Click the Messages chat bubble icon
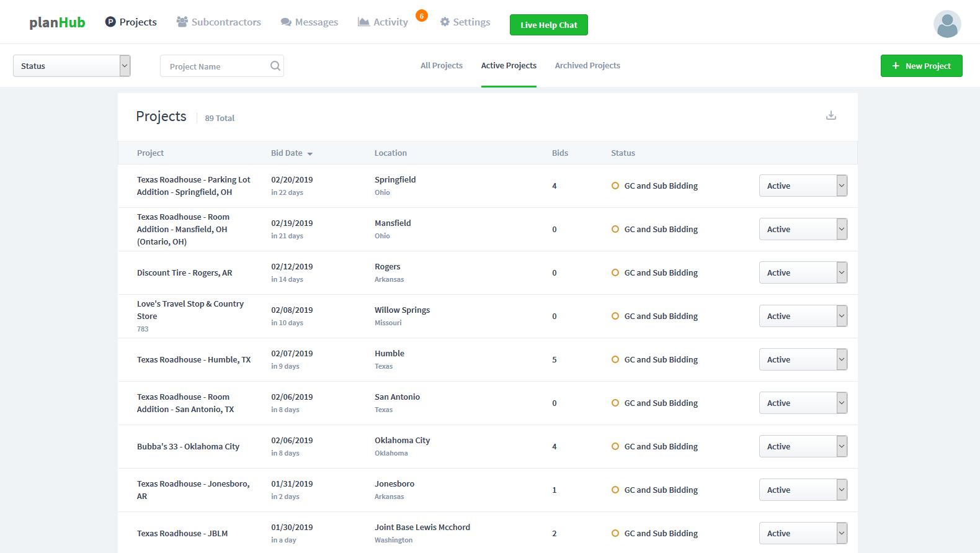Image resolution: width=980 pixels, height=553 pixels. click(x=286, y=22)
